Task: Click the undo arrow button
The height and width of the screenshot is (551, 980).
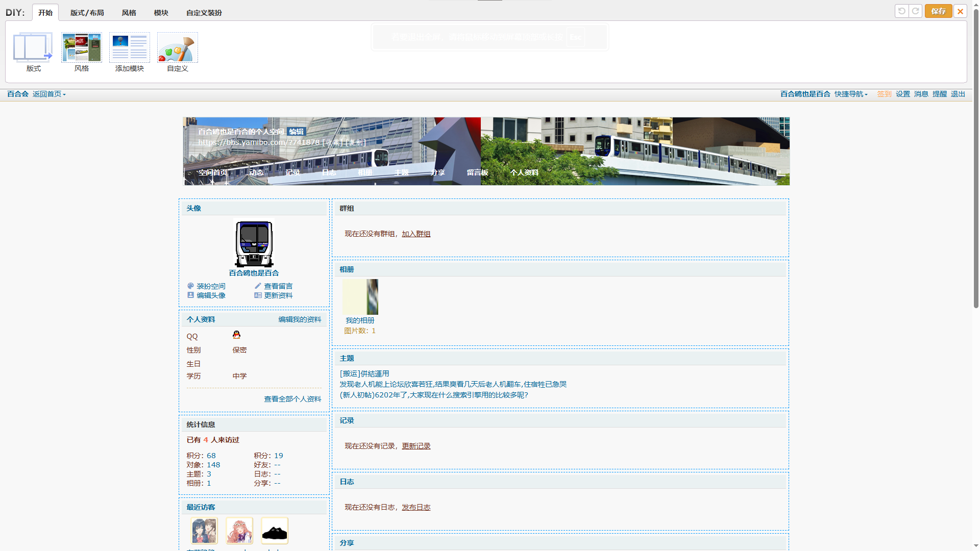Action: tap(902, 11)
